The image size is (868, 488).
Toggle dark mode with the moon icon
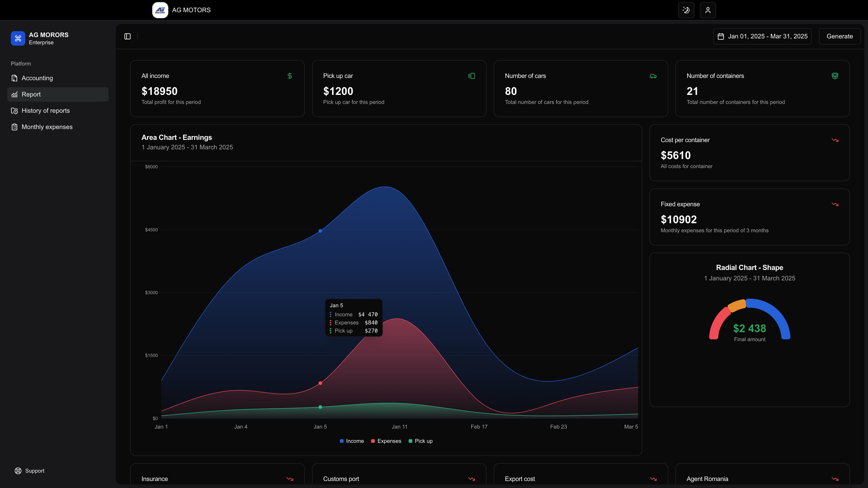686,10
